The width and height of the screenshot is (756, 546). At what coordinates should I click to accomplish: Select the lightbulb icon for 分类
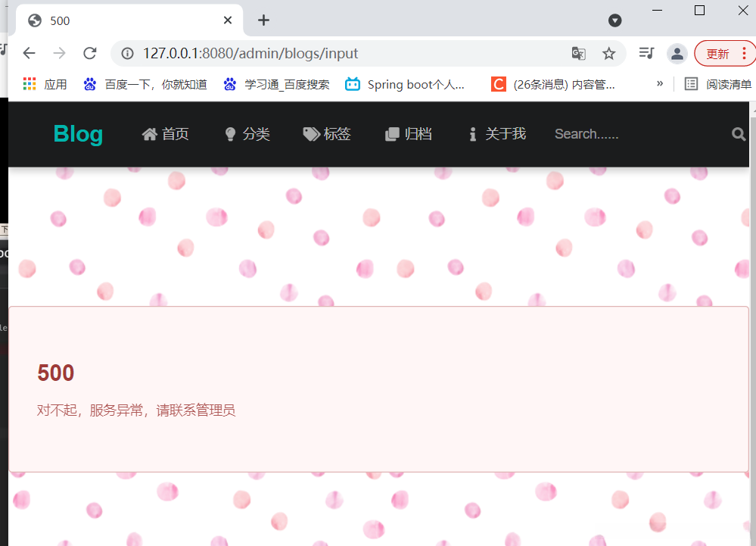231,133
